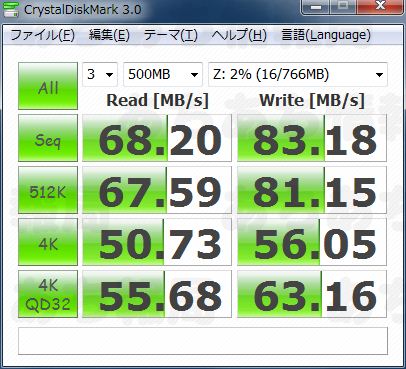Click the CrystalDiskMark title bar app icon
This screenshot has height=369, width=406.
(10, 9)
